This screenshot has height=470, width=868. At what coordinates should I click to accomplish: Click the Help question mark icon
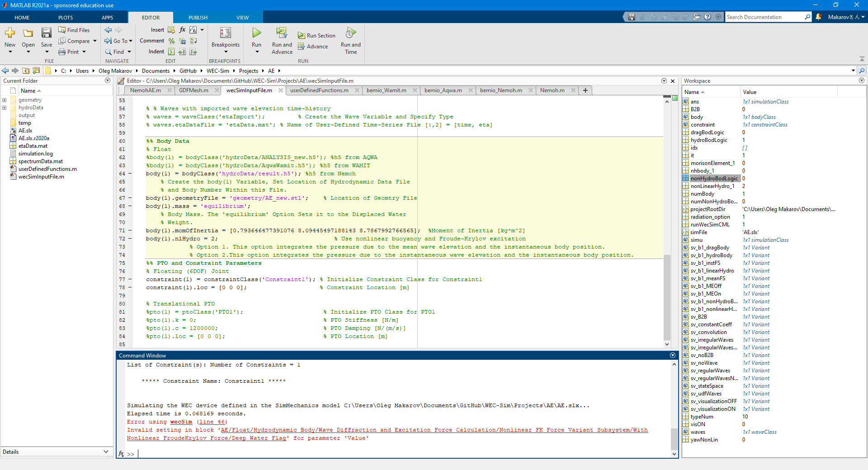click(708, 17)
